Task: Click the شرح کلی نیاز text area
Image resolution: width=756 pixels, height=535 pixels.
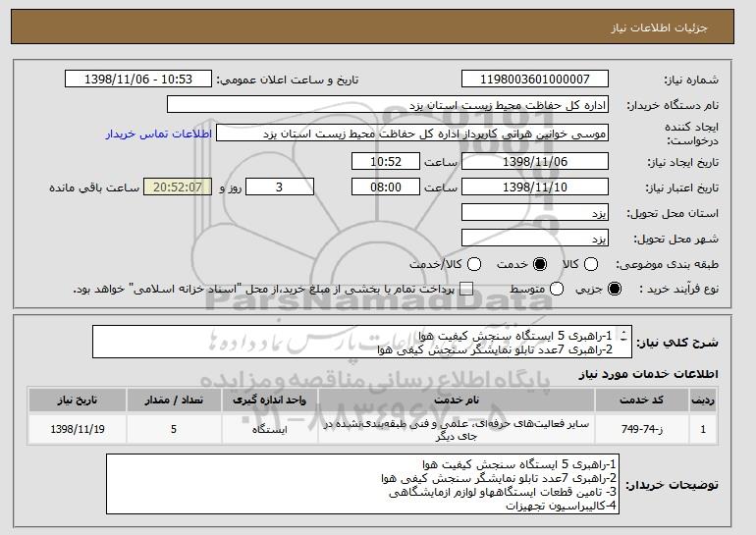Action: [x=362, y=342]
